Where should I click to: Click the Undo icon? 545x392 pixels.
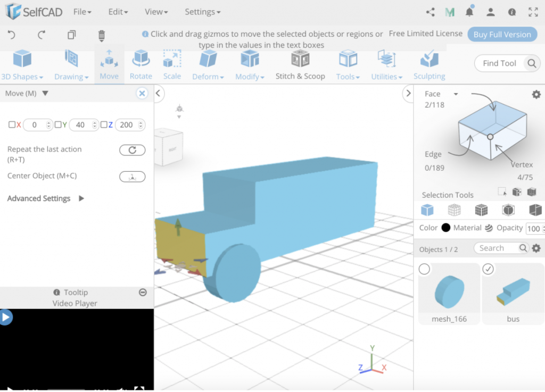pyautogui.click(x=12, y=35)
